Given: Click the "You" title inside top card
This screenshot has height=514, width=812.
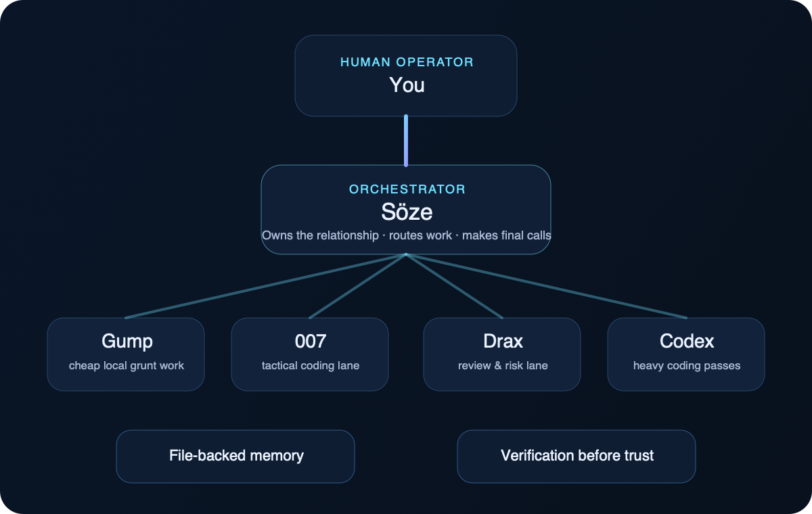Looking at the screenshot, I should (x=406, y=85).
